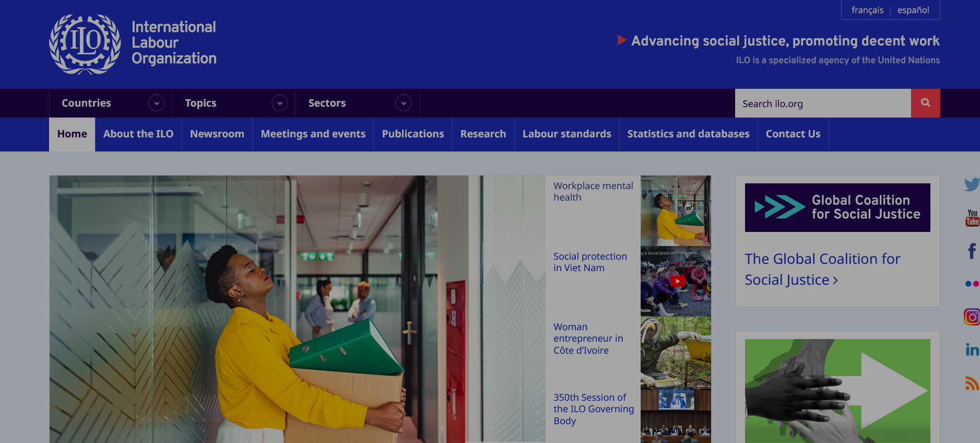Expand the Sectors dropdown
Viewport: 980px width, 443px height.
tap(403, 103)
